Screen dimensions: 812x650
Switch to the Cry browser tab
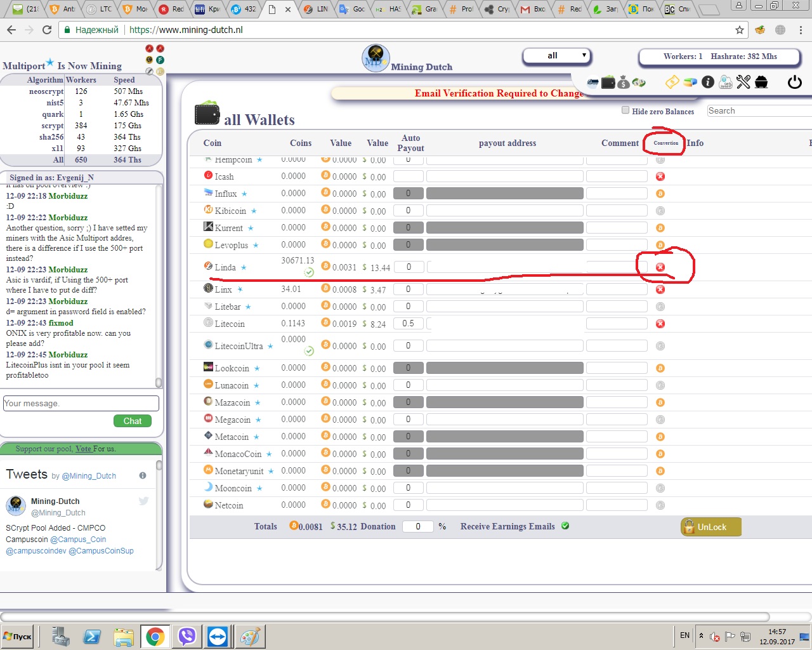coord(496,9)
